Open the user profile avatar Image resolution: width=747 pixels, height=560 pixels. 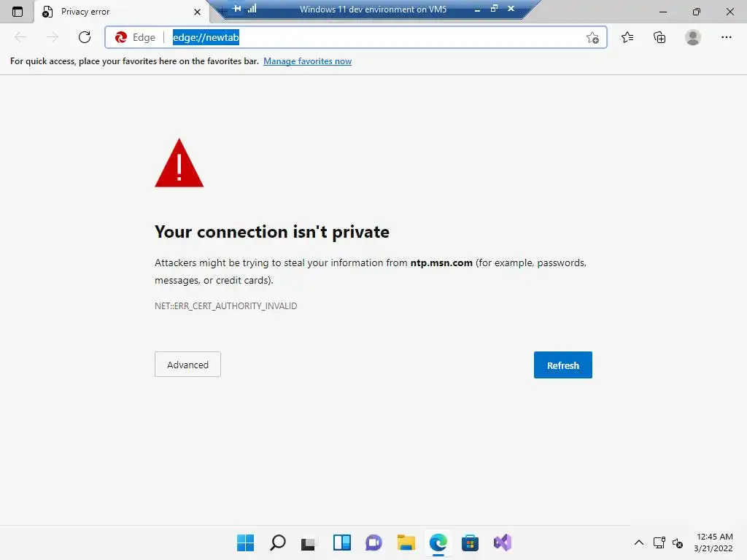693,37
